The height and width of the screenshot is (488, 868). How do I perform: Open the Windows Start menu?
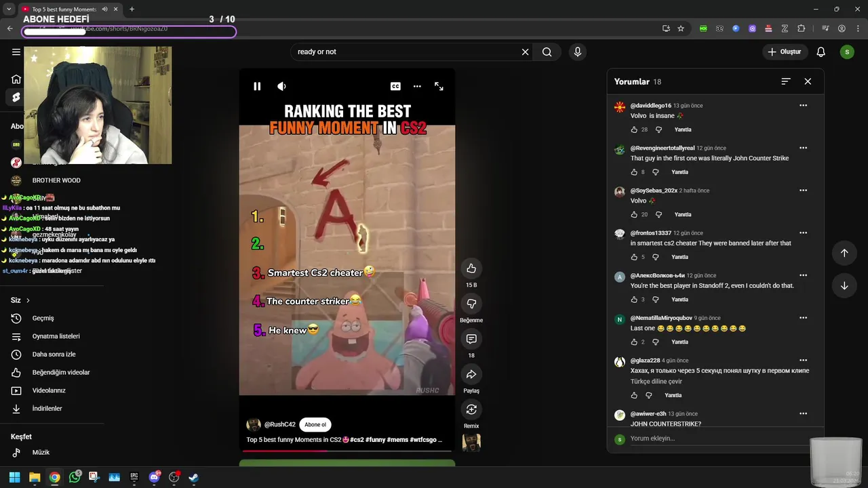pyautogui.click(x=14, y=477)
